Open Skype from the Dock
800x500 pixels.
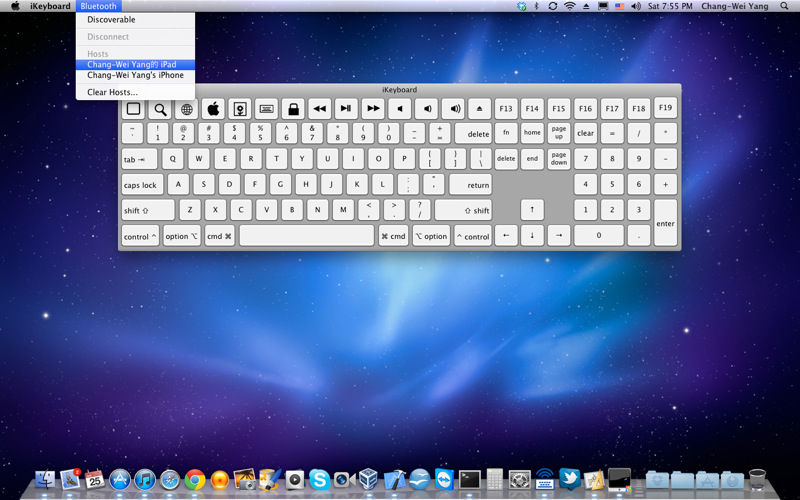319,480
